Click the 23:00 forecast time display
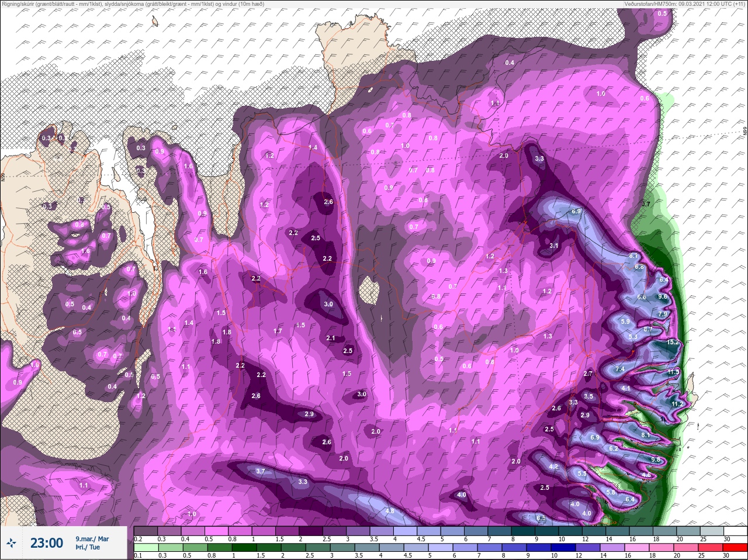 click(47, 543)
